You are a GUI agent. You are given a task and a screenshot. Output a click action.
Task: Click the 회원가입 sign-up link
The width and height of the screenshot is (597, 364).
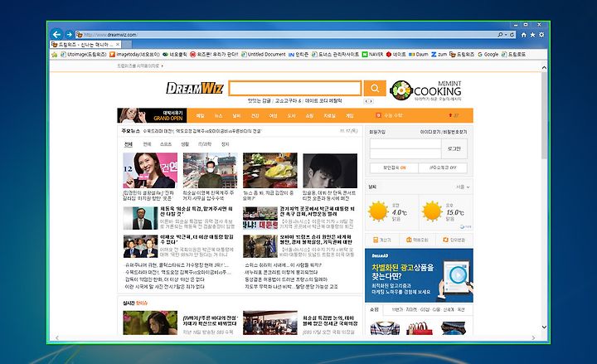pos(377,132)
